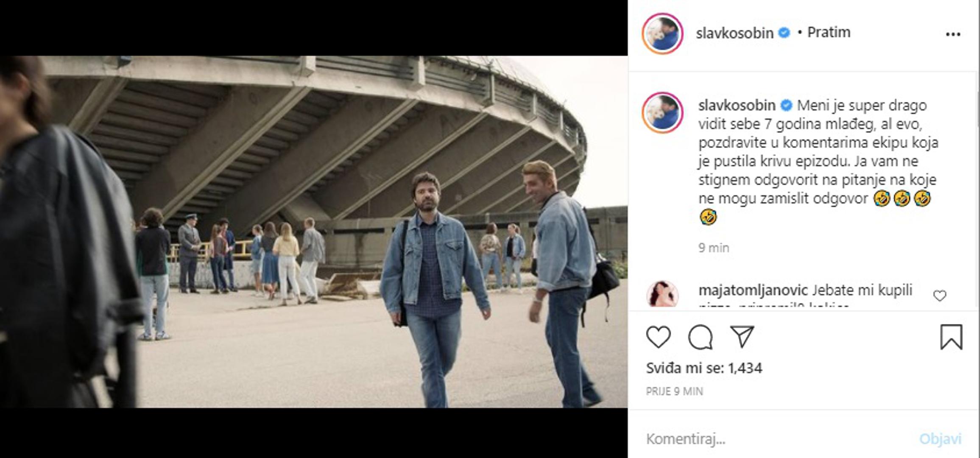This screenshot has width=980, height=458.
Task: Open the three-dot more options menu
Action: [953, 34]
